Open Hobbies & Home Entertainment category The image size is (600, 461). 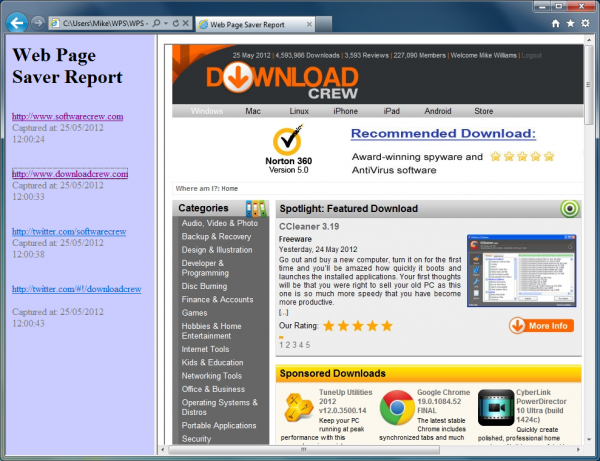pos(212,331)
